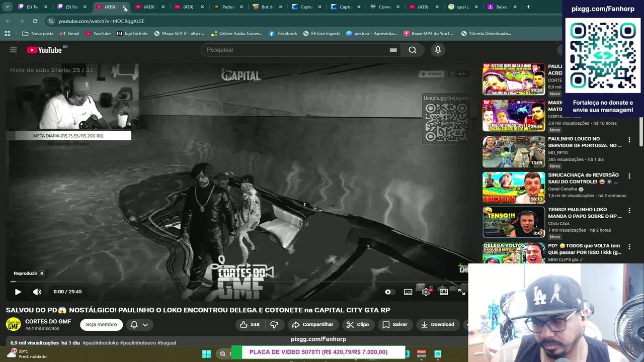Viewport: 644px width, 362px height.
Task: Open three-dot menu on PAULINHO LOUCO video
Action: 629,140
